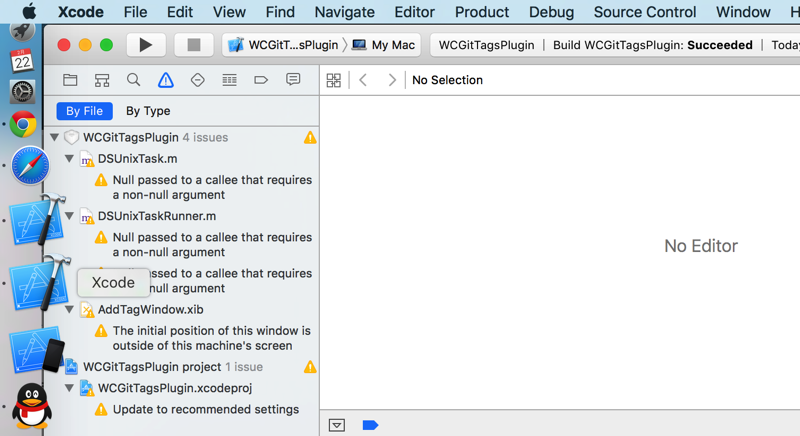This screenshot has height=436, width=800.
Task: Open the Debug navigator icon
Action: click(230, 80)
